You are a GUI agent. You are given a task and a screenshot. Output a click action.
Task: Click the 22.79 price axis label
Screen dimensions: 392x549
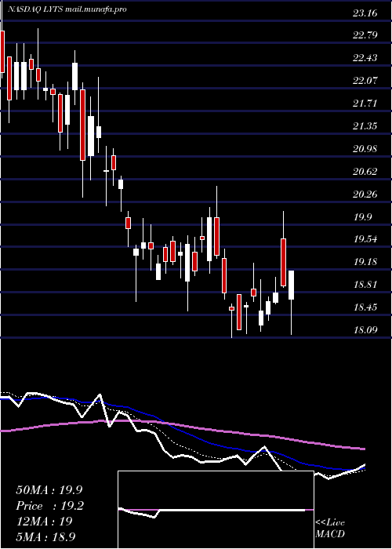[365, 35]
